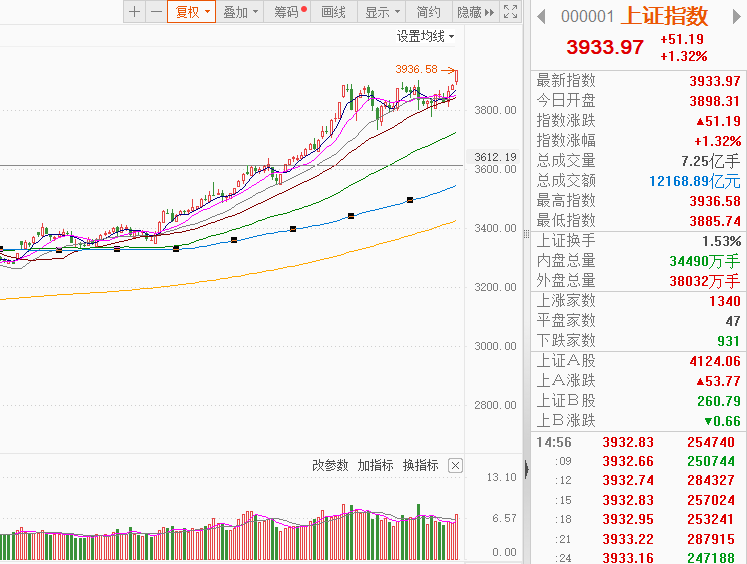747x564 pixels.
Task: Click 最高指数 value 3936.58
Action: point(715,201)
